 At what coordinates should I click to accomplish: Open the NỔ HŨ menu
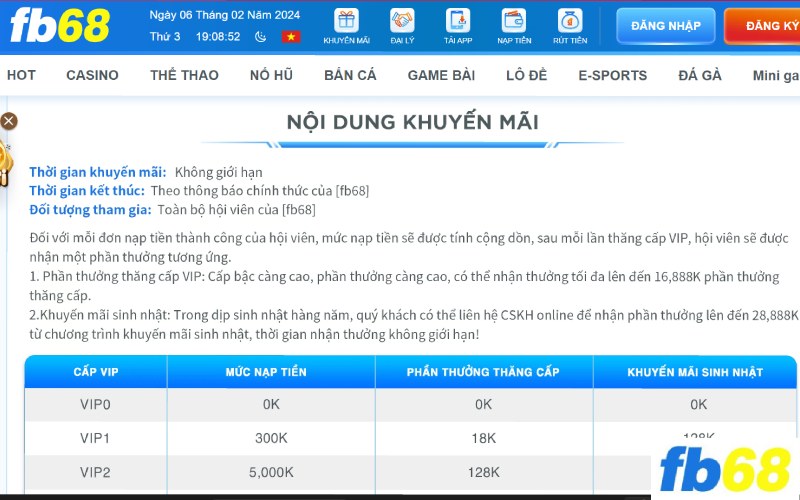[x=271, y=76]
